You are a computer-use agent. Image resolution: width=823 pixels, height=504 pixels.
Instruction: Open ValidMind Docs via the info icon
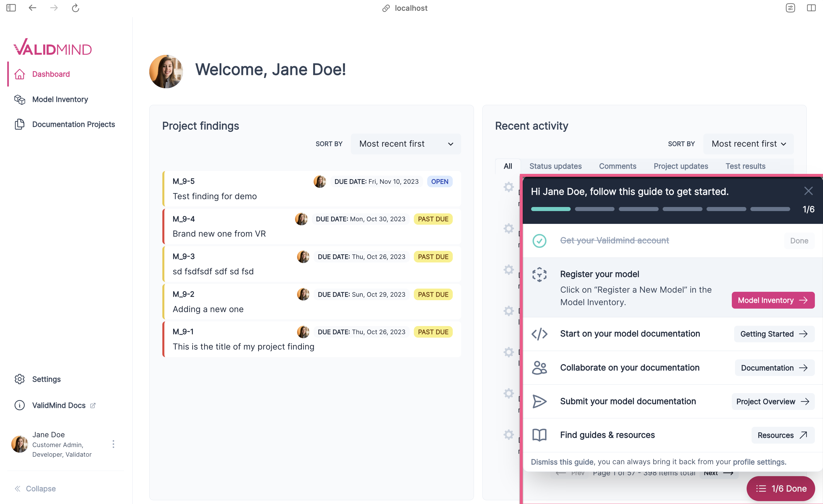(x=19, y=405)
